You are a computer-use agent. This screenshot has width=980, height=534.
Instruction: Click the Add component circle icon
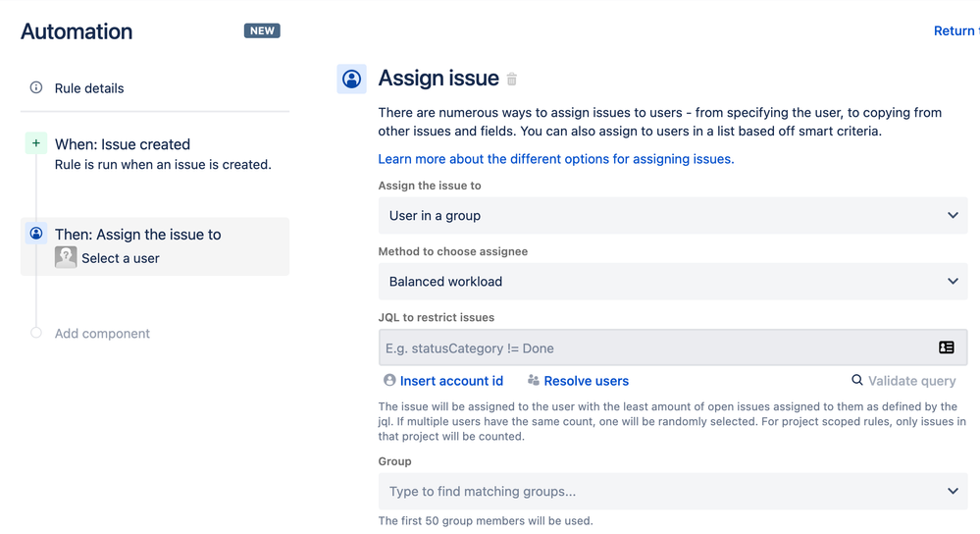36,333
